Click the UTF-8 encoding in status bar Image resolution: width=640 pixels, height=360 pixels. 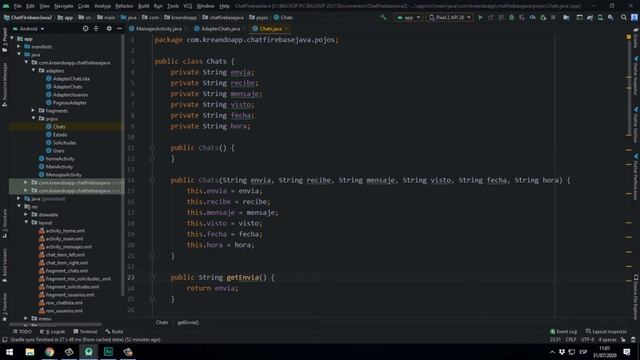tap(587, 340)
